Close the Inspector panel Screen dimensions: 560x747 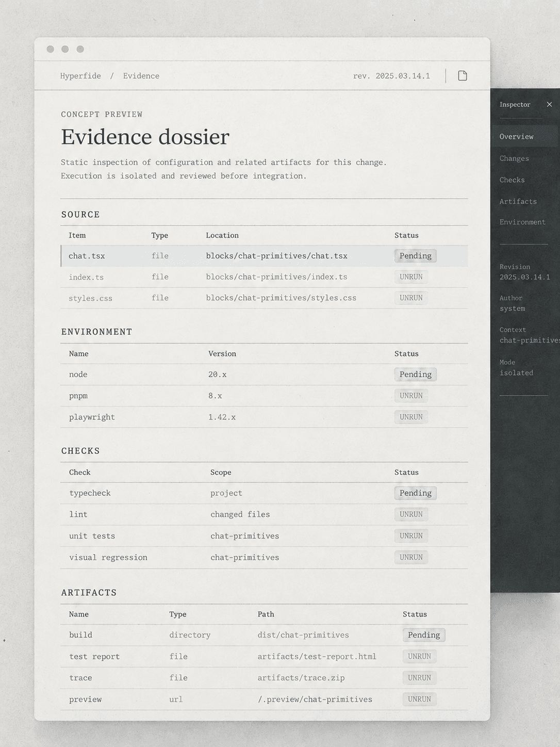[x=549, y=104]
